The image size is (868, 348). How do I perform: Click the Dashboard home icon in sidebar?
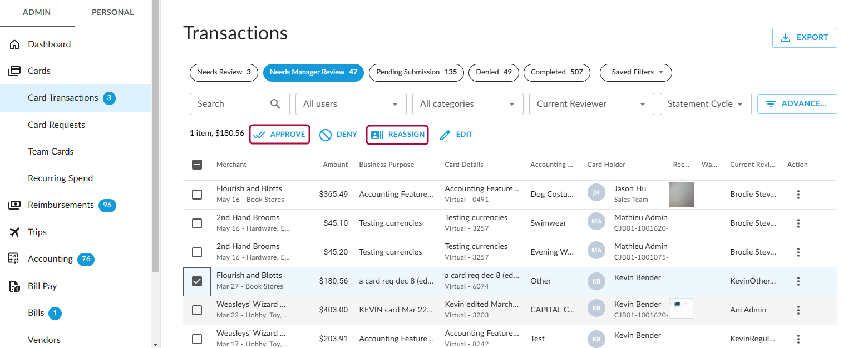14,44
